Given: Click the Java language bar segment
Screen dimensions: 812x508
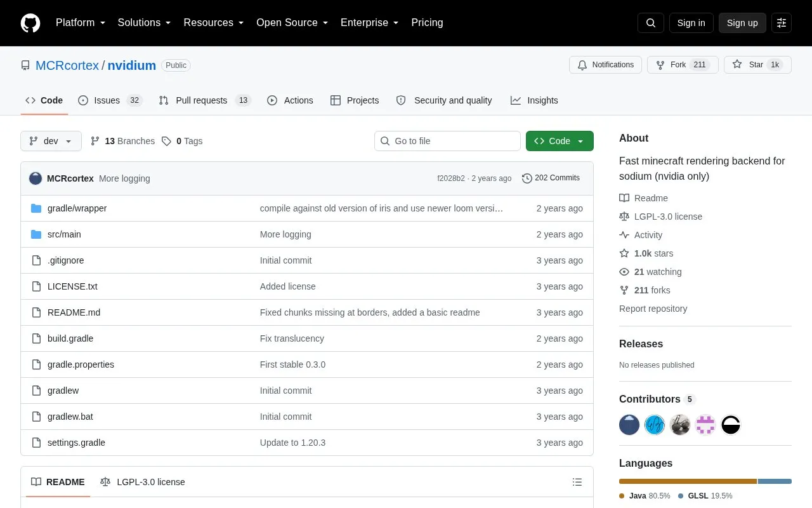Looking at the screenshot, I should coord(688,481).
